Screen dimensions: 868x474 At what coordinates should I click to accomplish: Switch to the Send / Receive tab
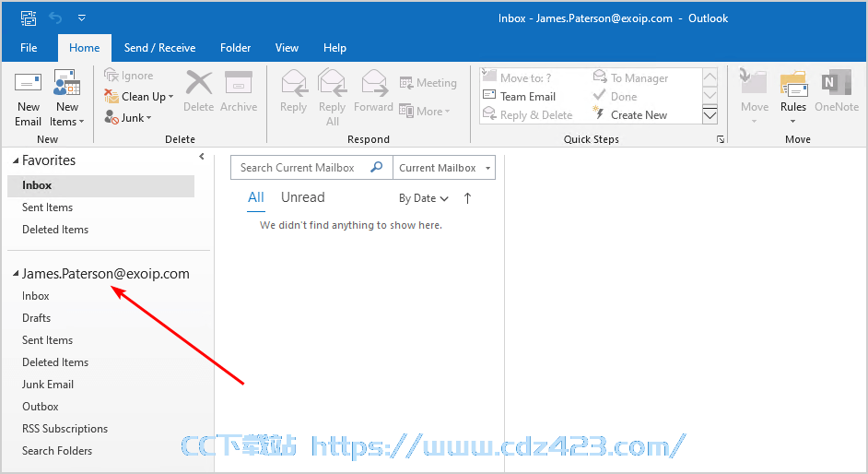pos(159,48)
